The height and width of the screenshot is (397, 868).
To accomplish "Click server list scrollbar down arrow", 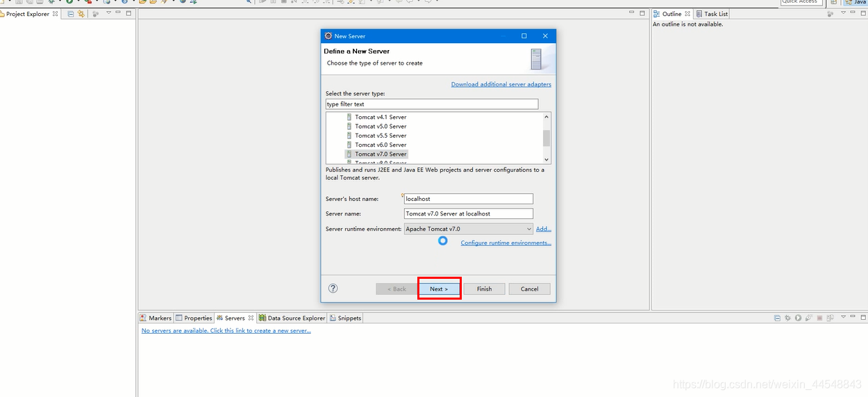I will tap(546, 160).
